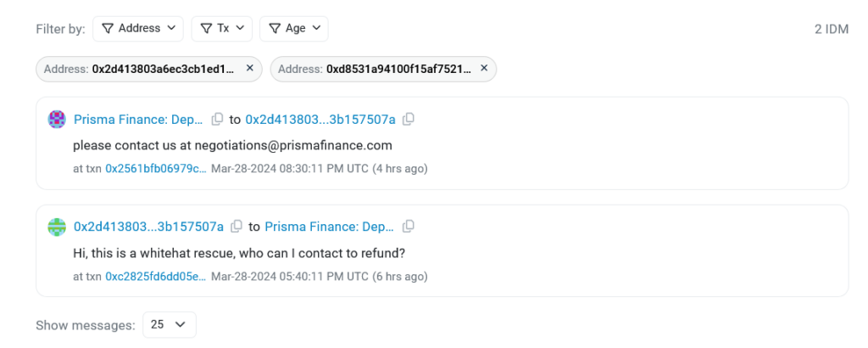Copy Prisma Finance recipient address in second message
Image resolution: width=868 pixels, height=348 pixels.
coord(409,226)
